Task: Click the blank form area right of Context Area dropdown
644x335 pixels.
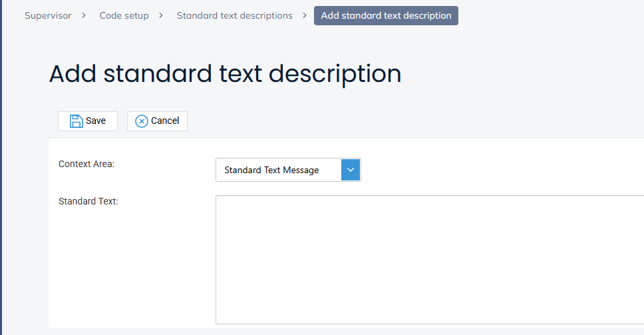Action: coord(499,170)
